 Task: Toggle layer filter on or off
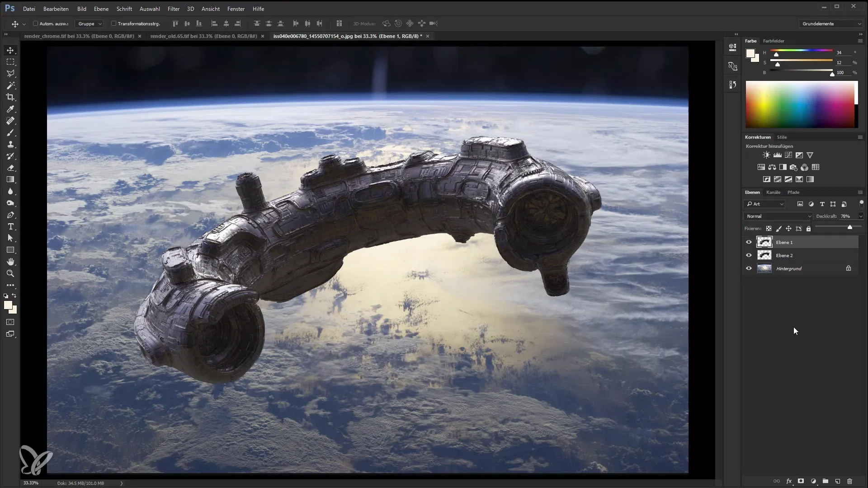click(861, 203)
